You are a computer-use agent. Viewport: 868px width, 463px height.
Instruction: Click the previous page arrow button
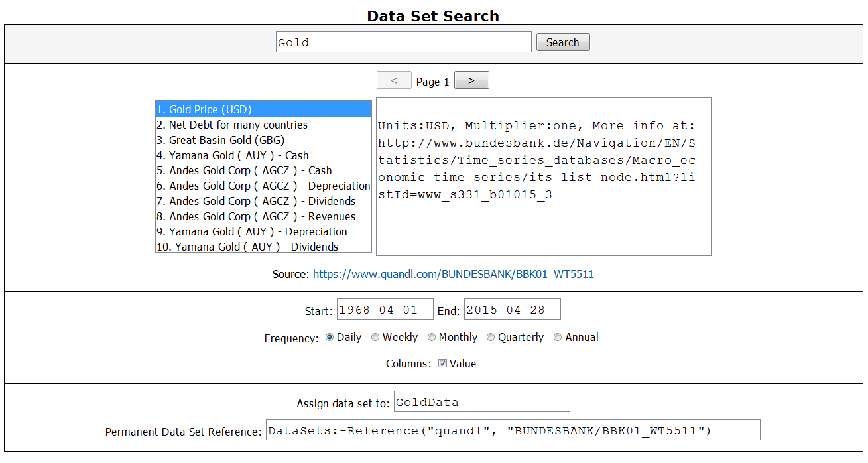(x=394, y=80)
